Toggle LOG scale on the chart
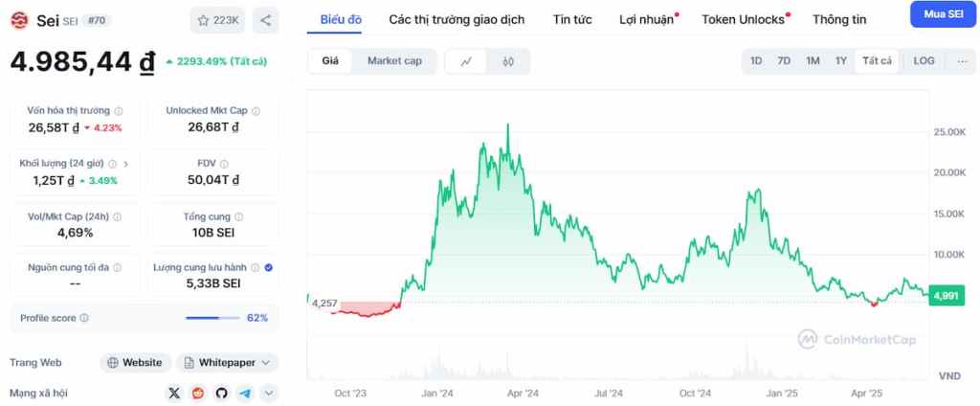The height and width of the screenshot is (406, 980). point(924,61)
